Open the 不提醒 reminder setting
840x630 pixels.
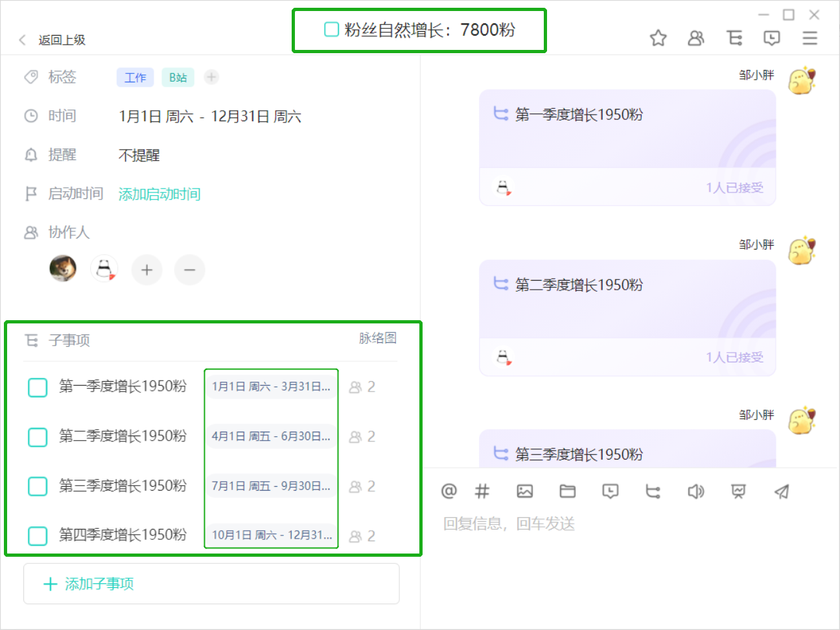[x=139, y=156]
